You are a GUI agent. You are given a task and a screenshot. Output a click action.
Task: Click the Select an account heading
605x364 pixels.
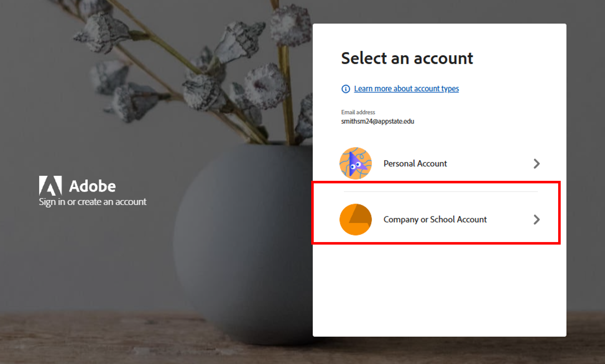[x=407, y=58]
